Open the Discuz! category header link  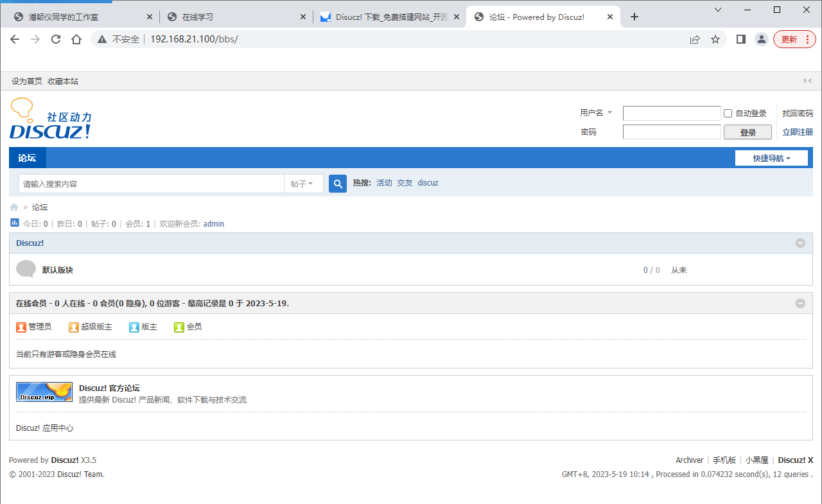tap(30, 243)
